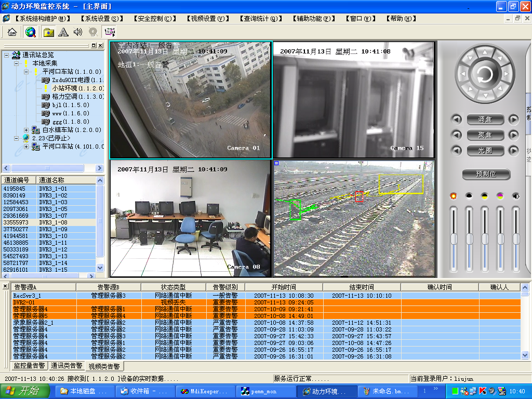The width and height of the screenshot is (532, 399).
Task: Expand 白水镇车站 (1.2.0.0) node
Action: [26, 130]
